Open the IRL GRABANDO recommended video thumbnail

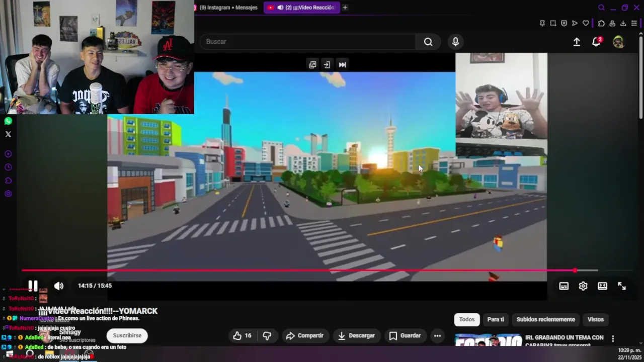click(488, 340)
